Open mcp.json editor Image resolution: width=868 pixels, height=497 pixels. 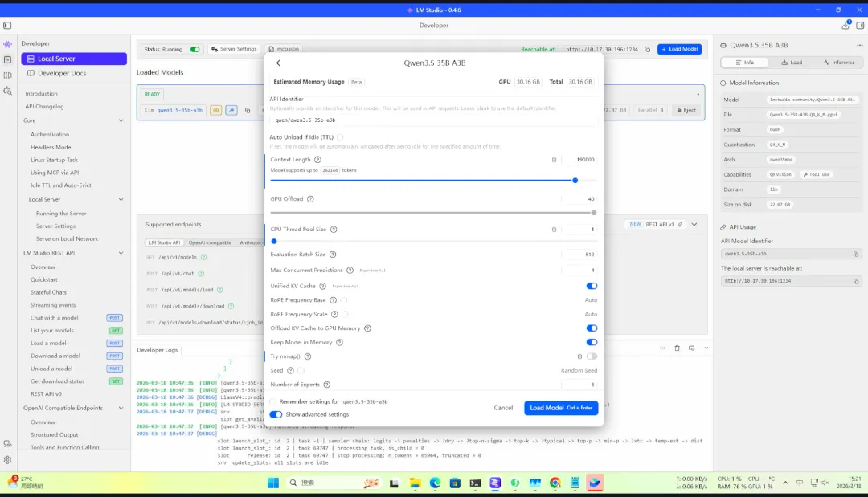point(284,49)
